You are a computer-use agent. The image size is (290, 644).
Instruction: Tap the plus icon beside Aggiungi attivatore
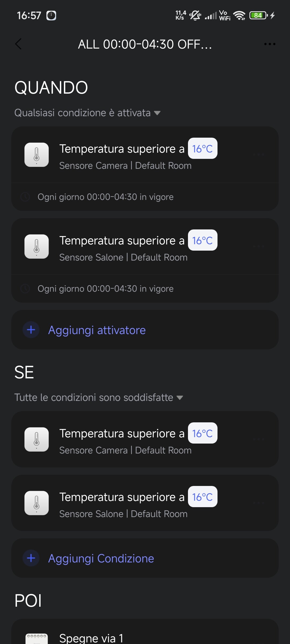click(x=31, y=330)
